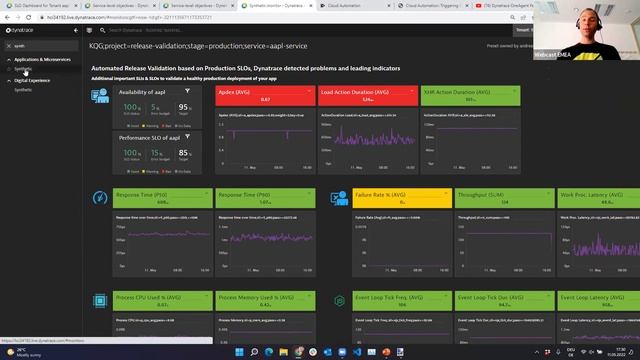
Task: Open Windows taskbar search
Action: pos(254,352)
